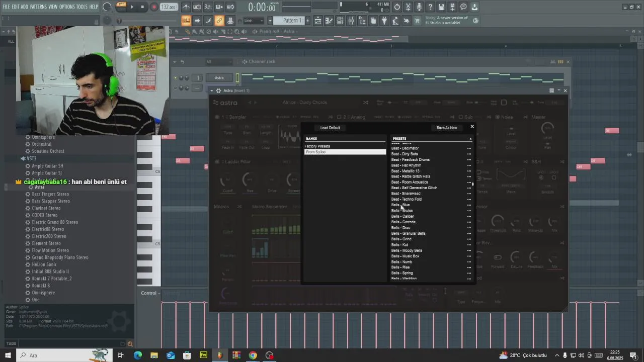Open the Outlook icon on the taskbar
Image resolution: width=644 pixels, height=362 pixels.
(171, 355)
